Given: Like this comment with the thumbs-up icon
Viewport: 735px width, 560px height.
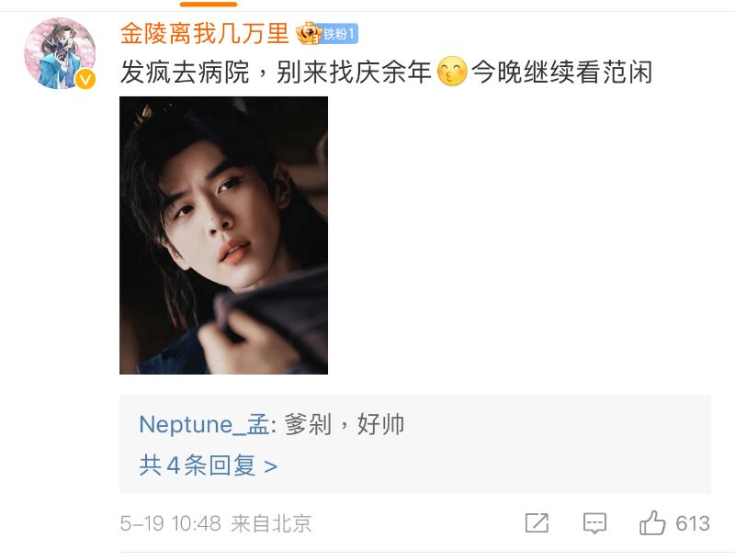Looking at the screenshot, I should pyautogui.click(x=652, y=523).
